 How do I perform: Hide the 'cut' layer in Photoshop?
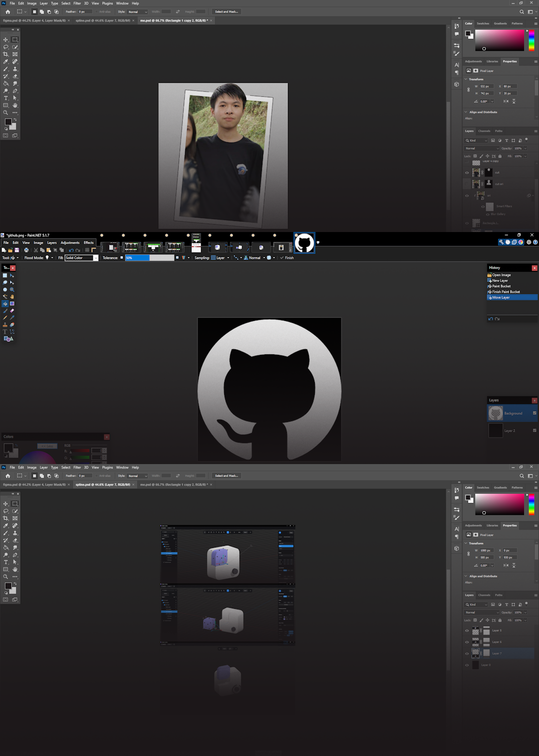[467, 173]
